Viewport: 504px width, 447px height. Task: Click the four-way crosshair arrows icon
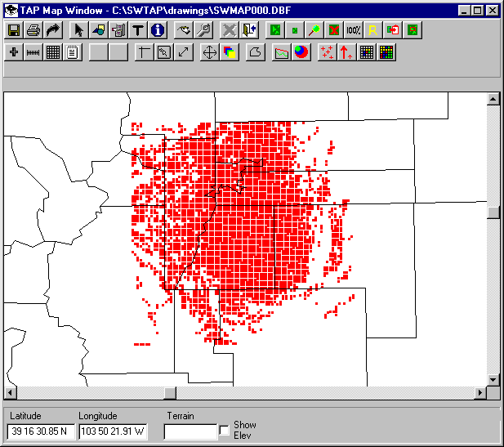coord(210,52)
